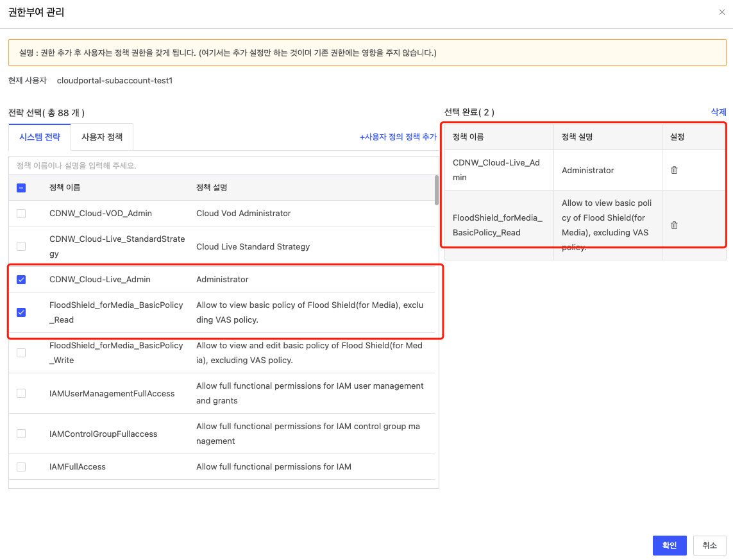The height and width of the screenshot is (560, 733).
Task: Click the 확인 confirm button
Action: [x=670, y=545]
